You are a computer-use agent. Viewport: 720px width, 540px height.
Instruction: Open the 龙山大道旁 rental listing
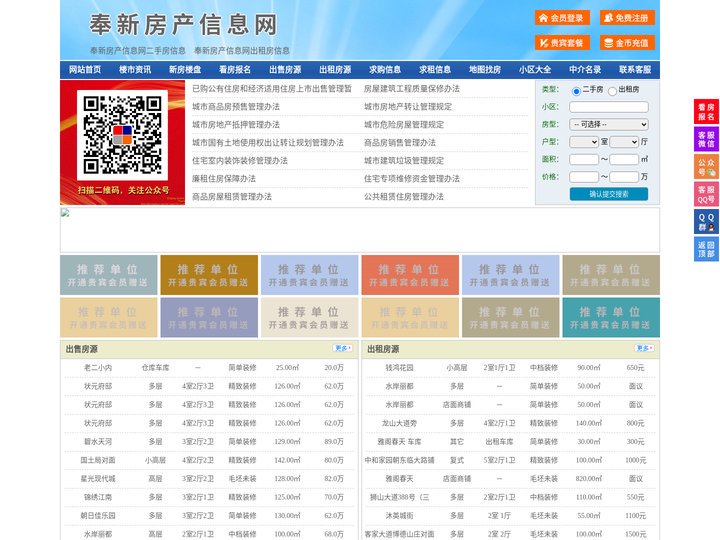click(399, 423)
